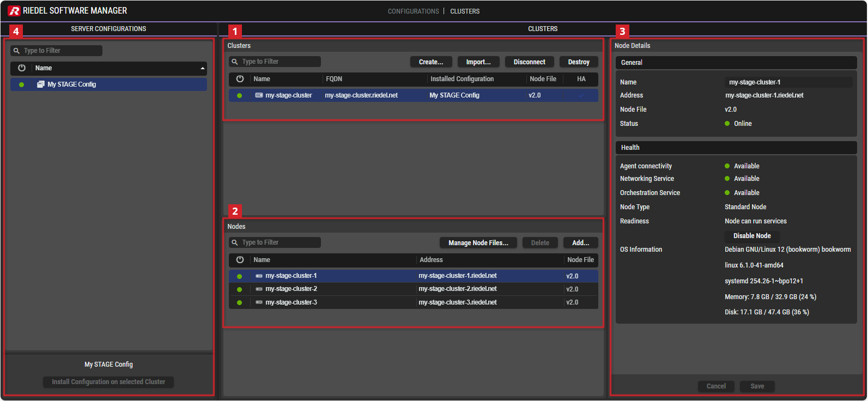The width and height of the screenshot is (868, 401).
Task: Click green status dot of my-stage-cluster-3
Action: point(239,302)
